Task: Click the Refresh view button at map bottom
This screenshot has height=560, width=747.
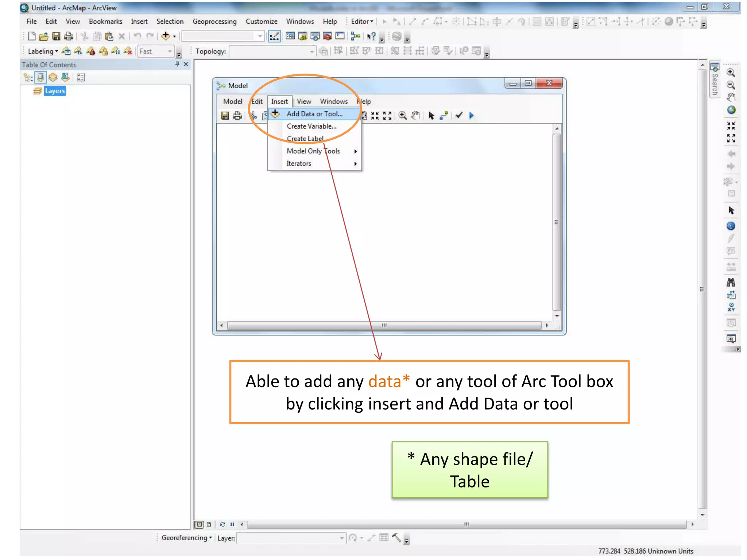Action: 222,524
